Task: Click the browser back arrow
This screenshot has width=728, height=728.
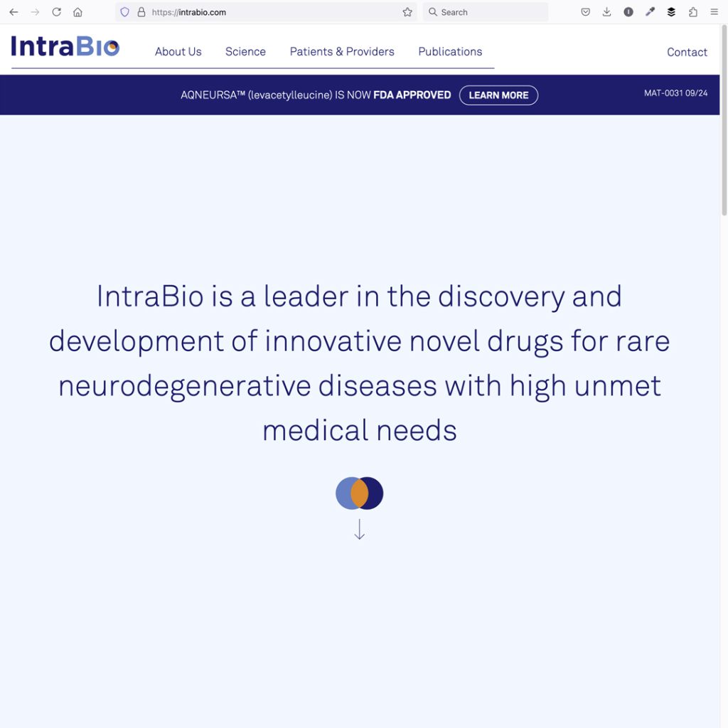Action: 14,12
